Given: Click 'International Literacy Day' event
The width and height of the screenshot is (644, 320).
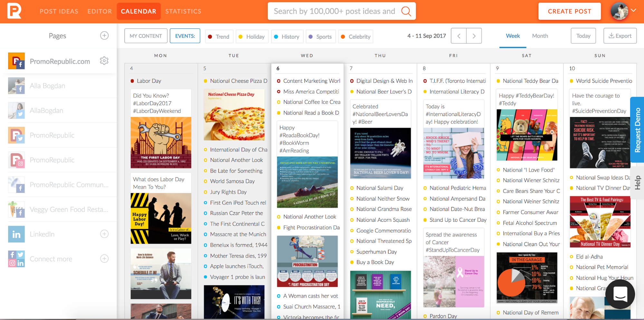Looking at the screenshot, I should (x=457, y=92).
